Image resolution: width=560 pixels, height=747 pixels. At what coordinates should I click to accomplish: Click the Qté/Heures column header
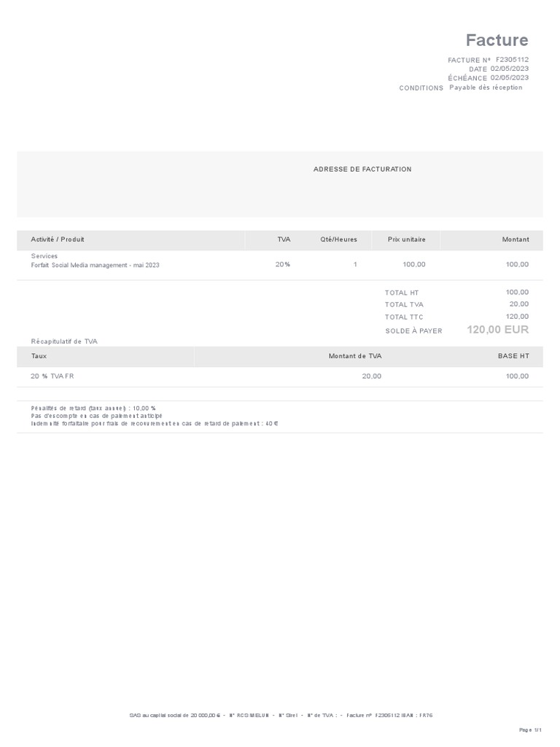(x=338, y=239)
